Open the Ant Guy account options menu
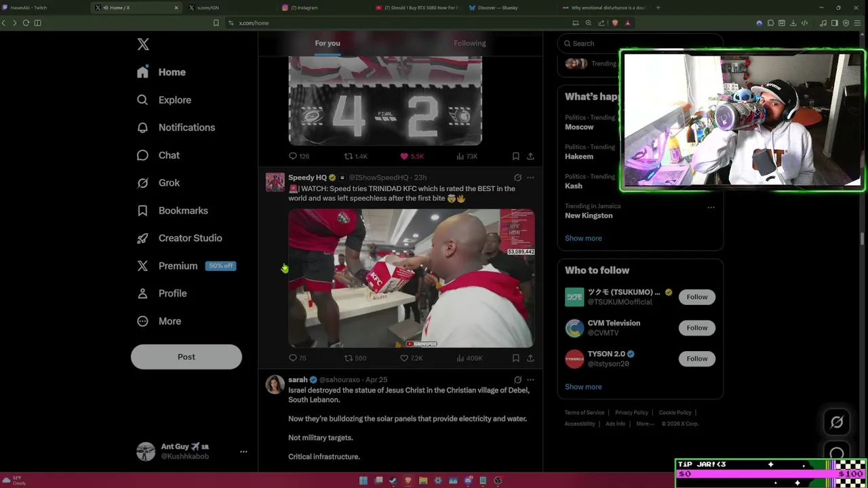The height and width of the screenshot is (488, 868). (x=243, y=451)
